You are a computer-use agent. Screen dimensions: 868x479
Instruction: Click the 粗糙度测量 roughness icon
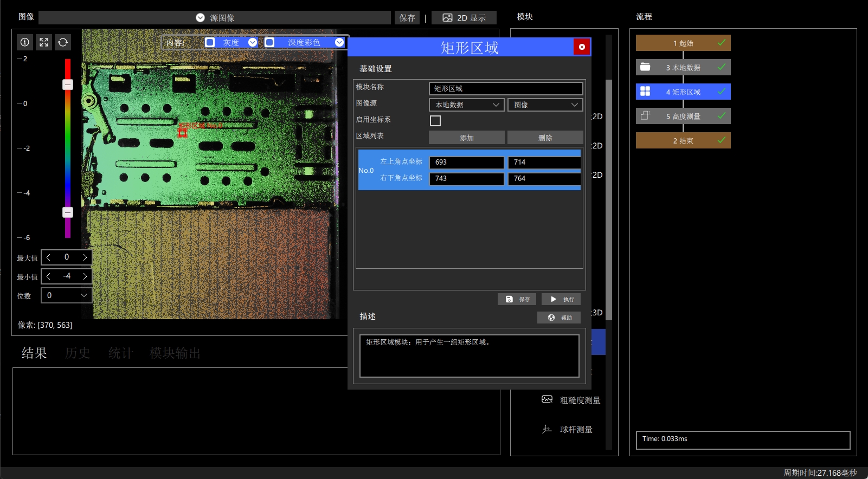(547, 399)
